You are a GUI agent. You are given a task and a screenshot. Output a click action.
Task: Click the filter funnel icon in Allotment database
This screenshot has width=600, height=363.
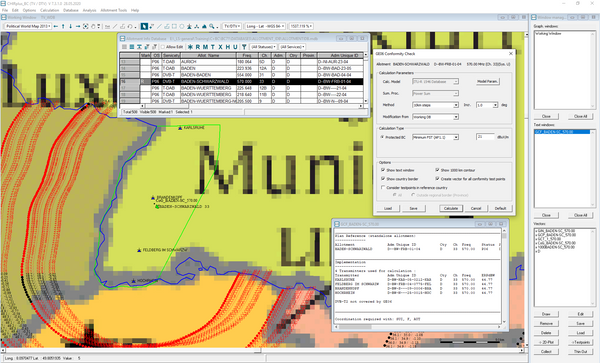[244, 47]
